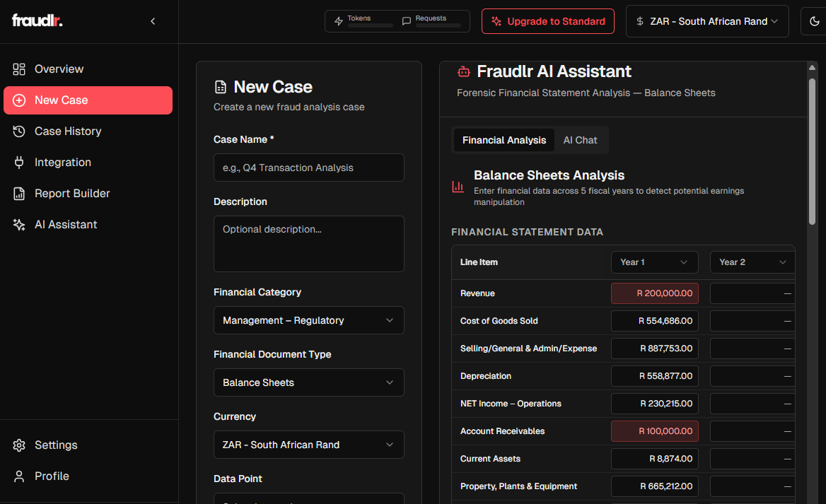Click the Integration plug icon

click(x=19, y=162)
